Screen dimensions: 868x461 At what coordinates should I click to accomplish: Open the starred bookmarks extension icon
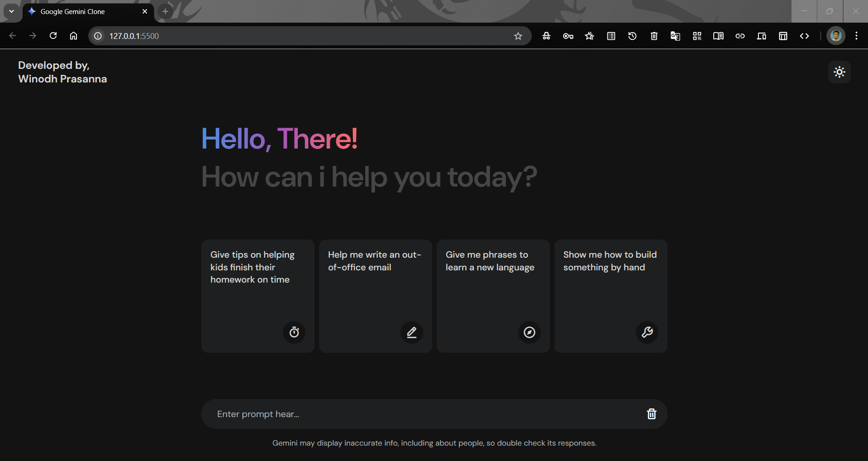pyautogui.click(x=589, y=36)
